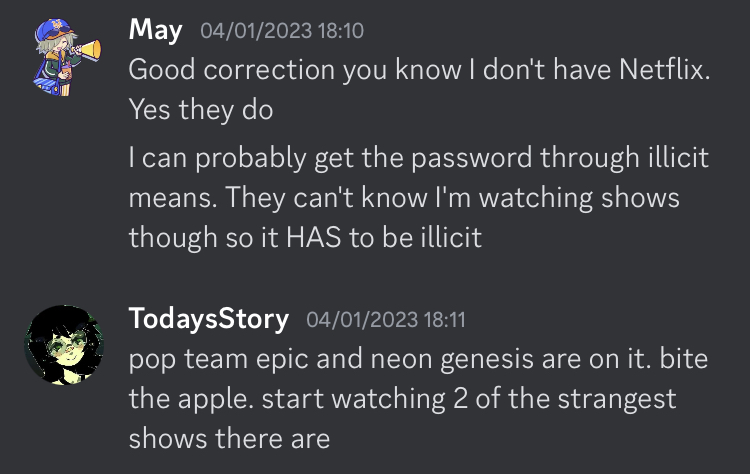This screenshot has width=750, height=474.
Task: Open May's profile from megaphone avatar
Action: (66, 57)
